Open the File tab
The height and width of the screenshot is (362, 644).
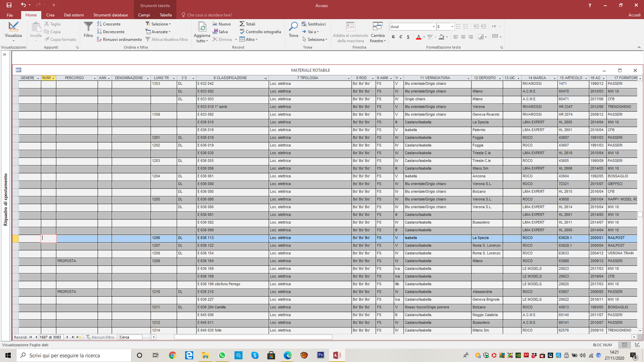10,15
